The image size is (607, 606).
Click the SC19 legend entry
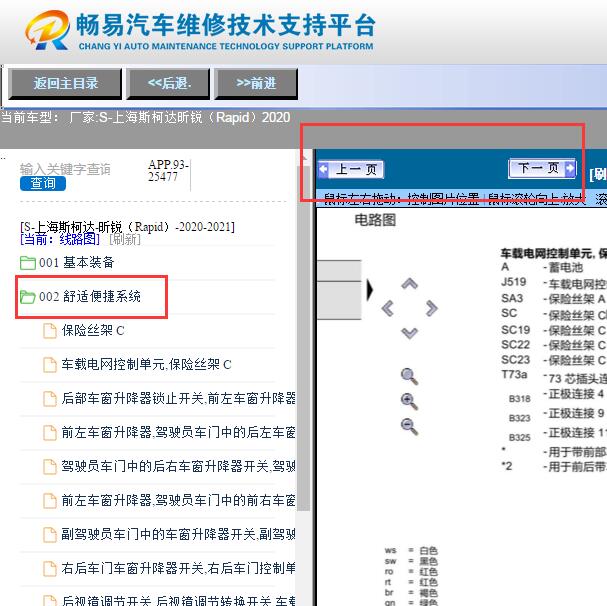tap(515, 330)
